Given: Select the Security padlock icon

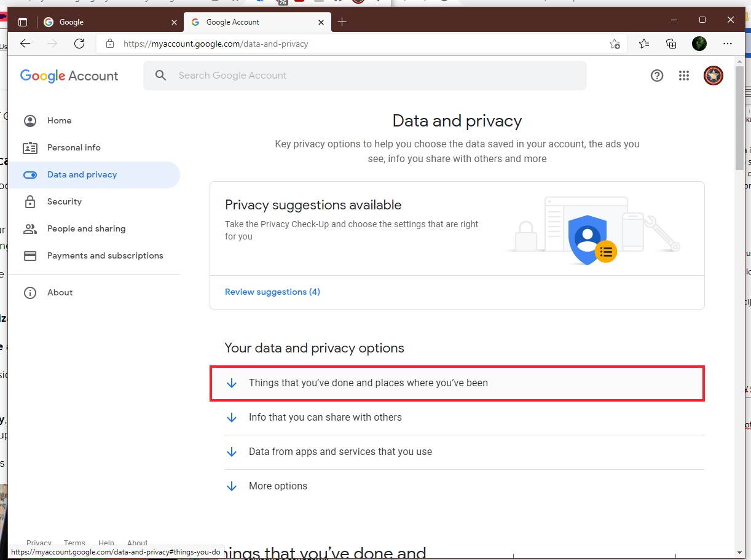Looking at the screenshot, I should pos(30,201).
